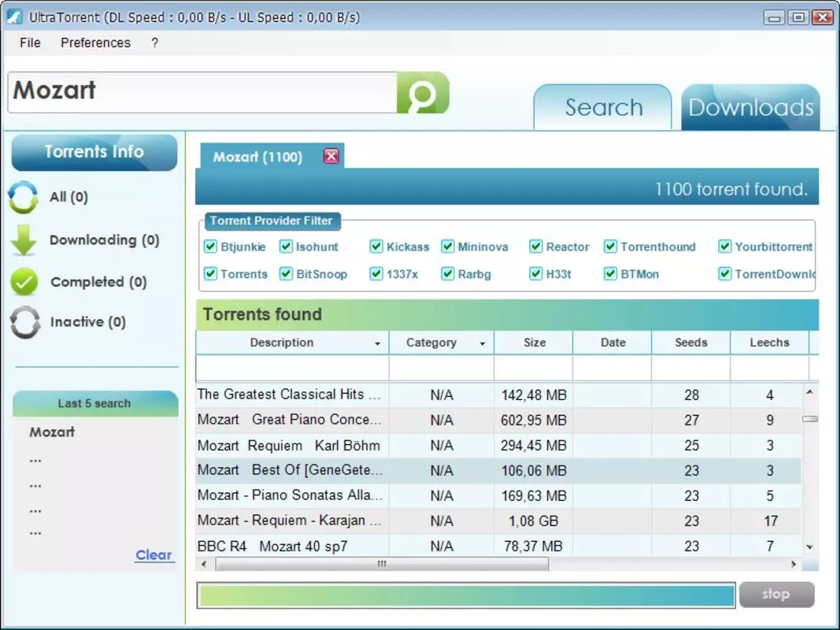This screenshot has width=840, height=630.
Task: Click the Mozart search input field
Action: (202, 93)
